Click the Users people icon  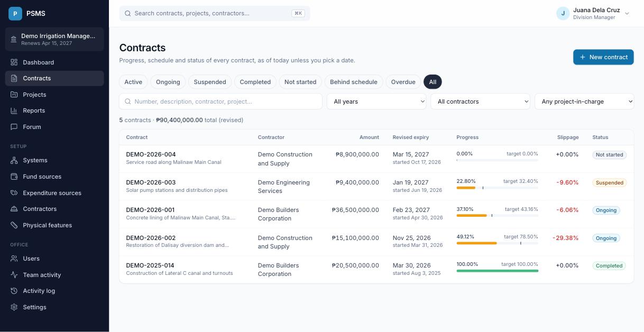(14, 259)
